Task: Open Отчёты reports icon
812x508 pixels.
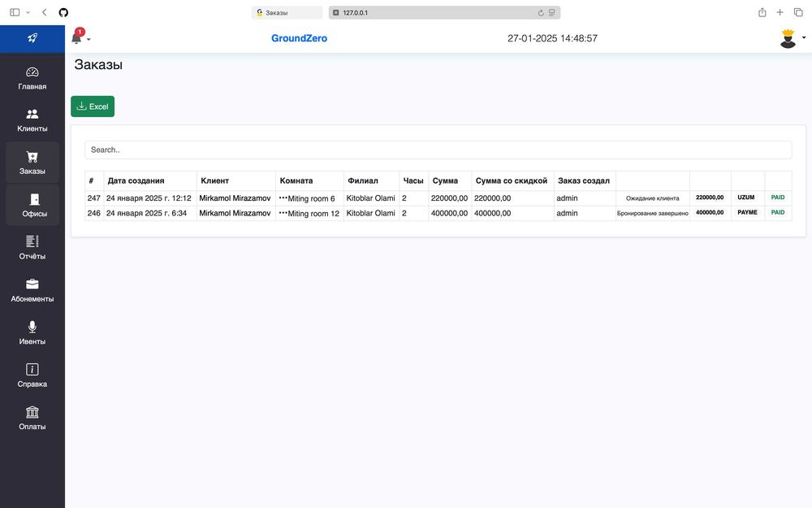Action: pyautogui.click(x=32, y=241)
